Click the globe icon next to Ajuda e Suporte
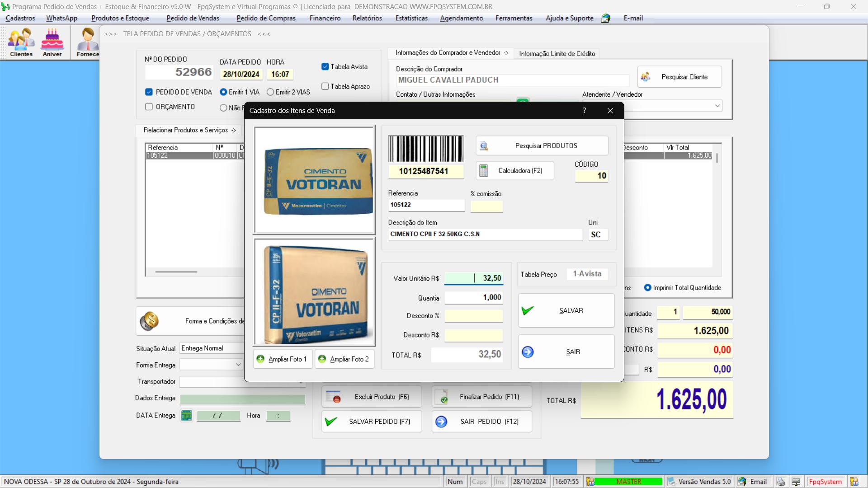This screenshot has width=868, height=488. click(606, 18)
